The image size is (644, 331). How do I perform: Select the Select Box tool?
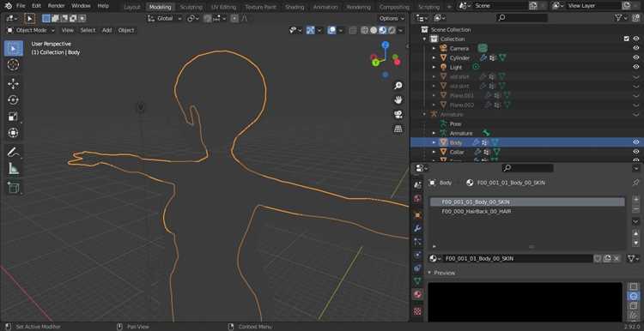tap(14, 48)
